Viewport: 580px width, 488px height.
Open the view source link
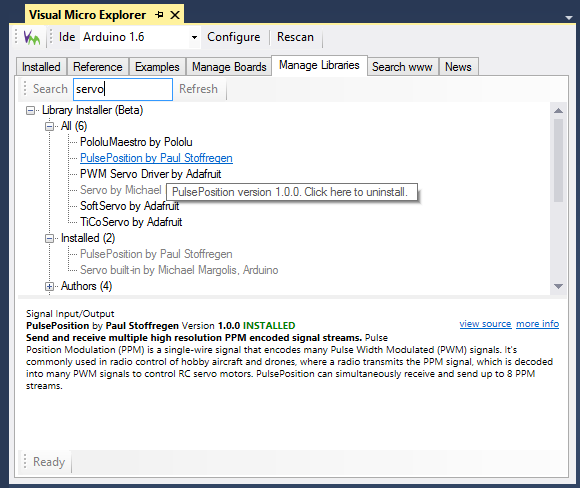click(485, 324)
